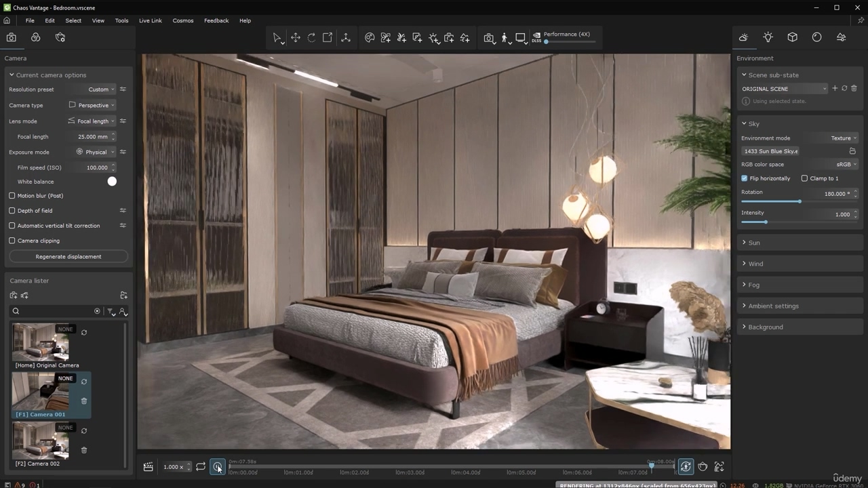Open the Lights tab in right panel
Viewport: 868px width, 488px height.
[768, 37]
